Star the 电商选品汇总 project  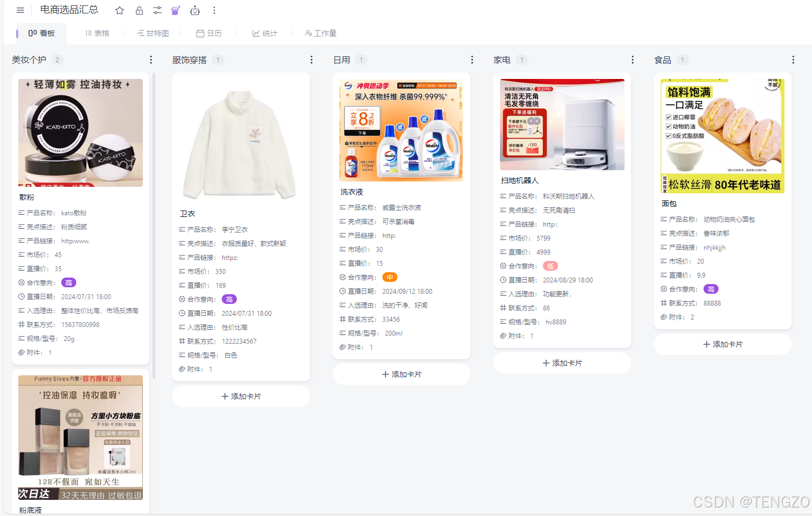pos(120,10)
